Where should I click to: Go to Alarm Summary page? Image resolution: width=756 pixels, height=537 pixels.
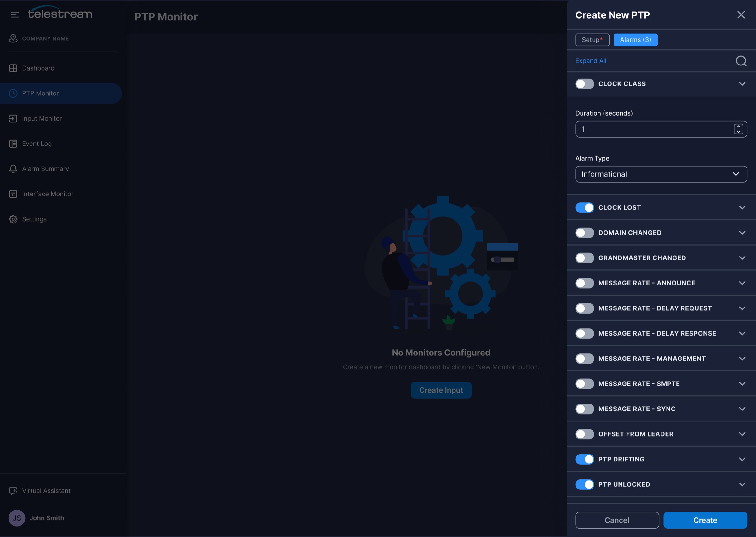point(46,169)
